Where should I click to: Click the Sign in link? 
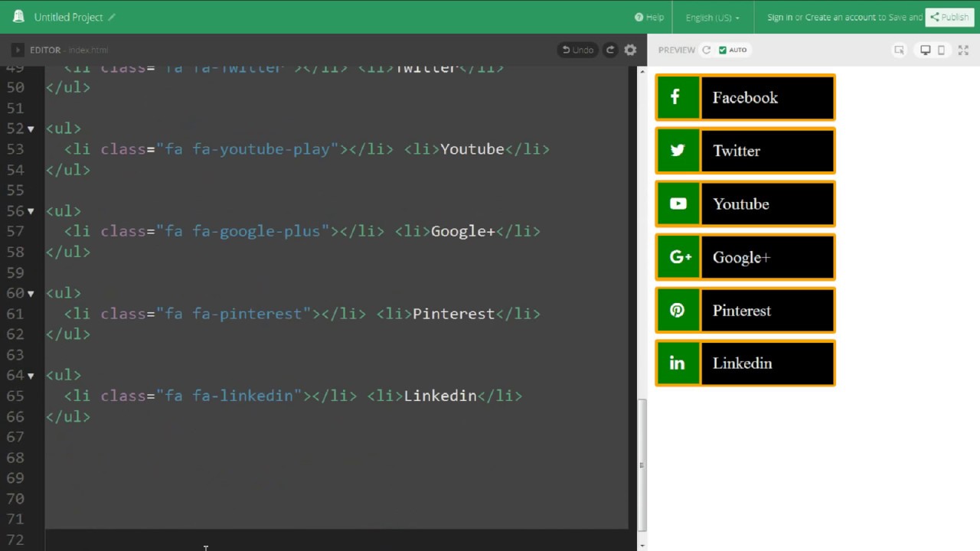[x=779, y=17]
